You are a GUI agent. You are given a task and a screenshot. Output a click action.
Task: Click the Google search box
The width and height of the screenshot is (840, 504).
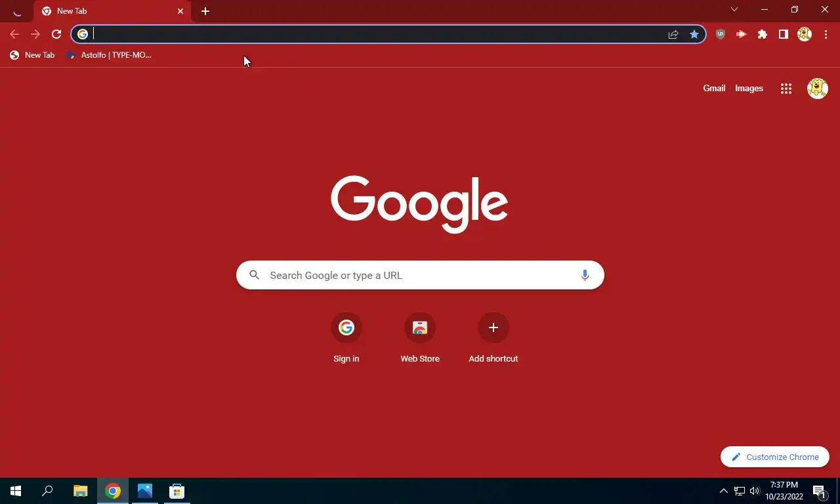tap(420, 275)
